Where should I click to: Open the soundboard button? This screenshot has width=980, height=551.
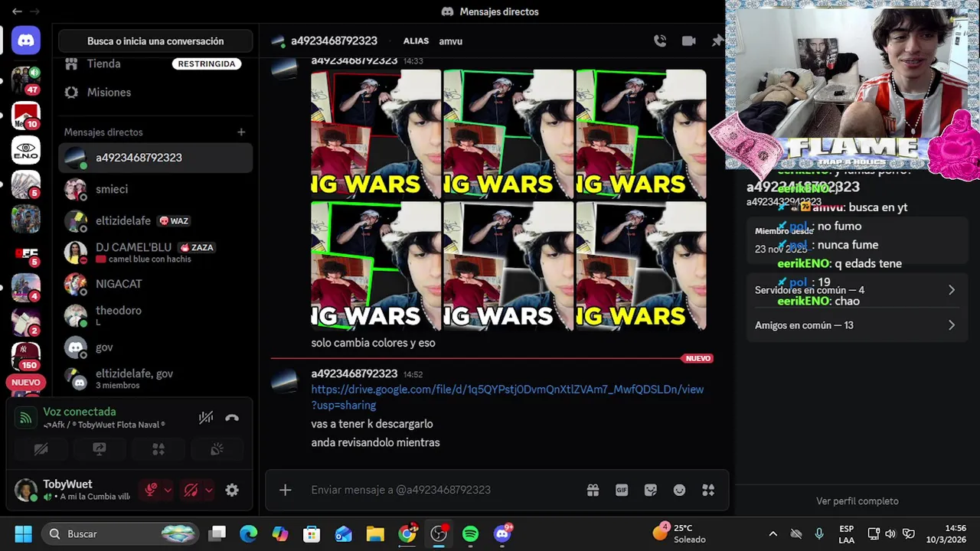(217, 449)
